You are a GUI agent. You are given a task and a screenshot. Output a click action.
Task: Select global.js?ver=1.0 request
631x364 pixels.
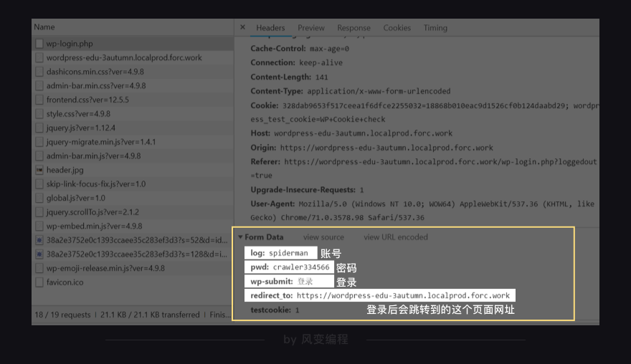[133, 198]
